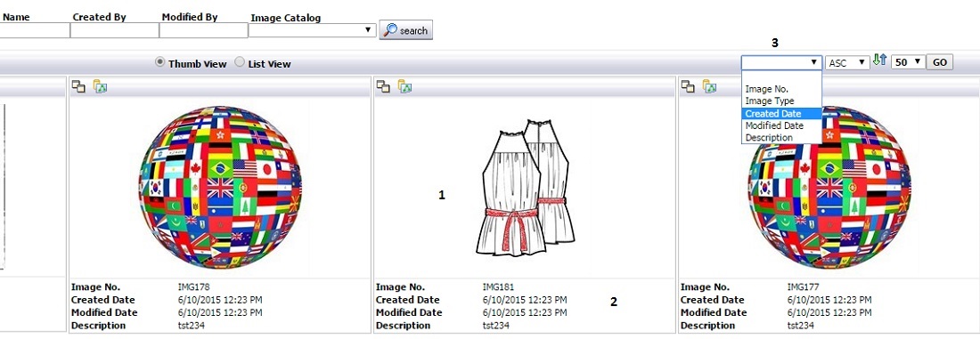The width and height of the screenshot is (980, 339).
Task: Choose Image Type in sort list
Action: coord(781,101)
